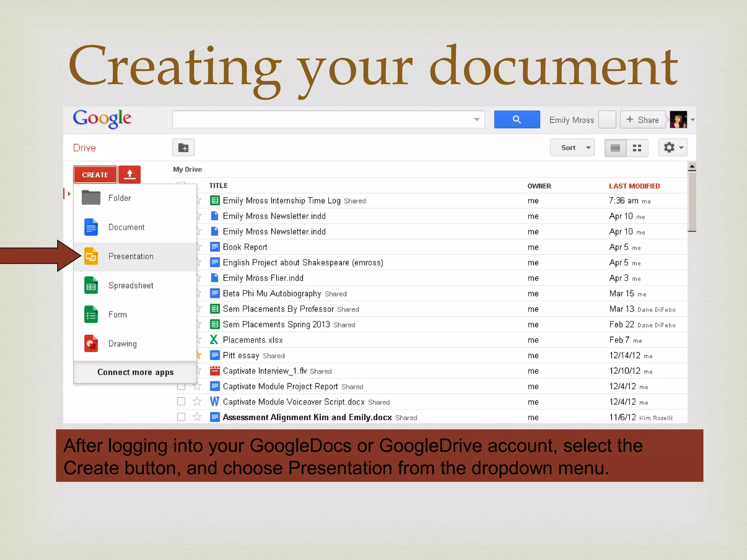The width and height of the screenshot is (747, 560).
Task: Click the vertical scrollbar thumb
Action: pos(692,202)
